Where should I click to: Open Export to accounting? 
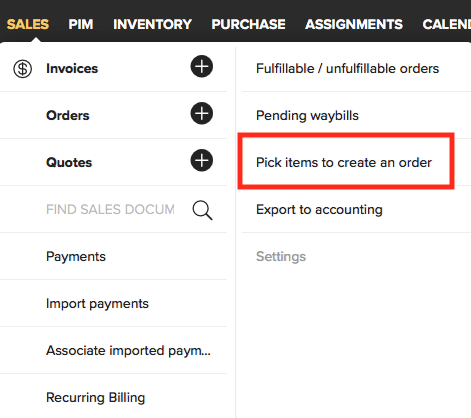tap(319, 210)
